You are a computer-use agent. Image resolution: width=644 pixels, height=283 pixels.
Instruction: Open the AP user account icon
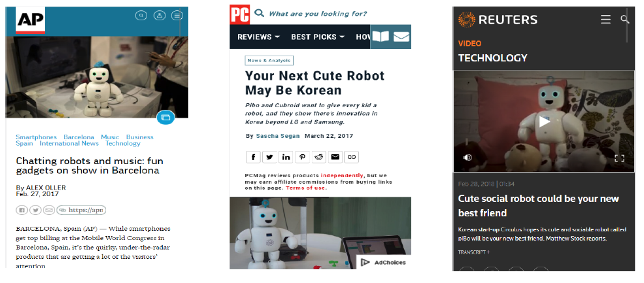click(x=160, y=16)
